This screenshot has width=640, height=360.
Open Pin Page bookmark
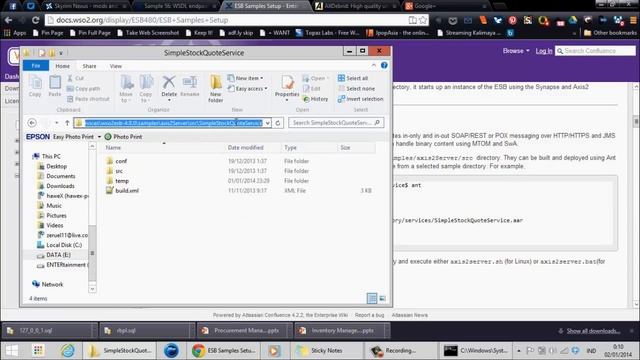point(48,33)
